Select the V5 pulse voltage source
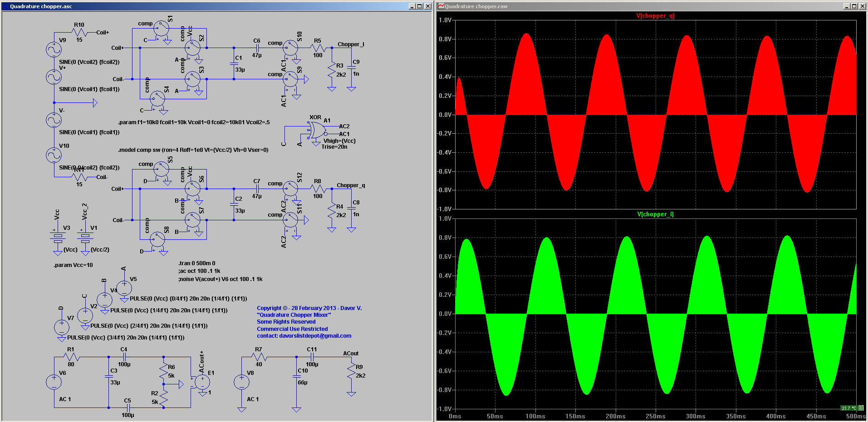Viewport: 868px width, 422px height. pos(124,288)
